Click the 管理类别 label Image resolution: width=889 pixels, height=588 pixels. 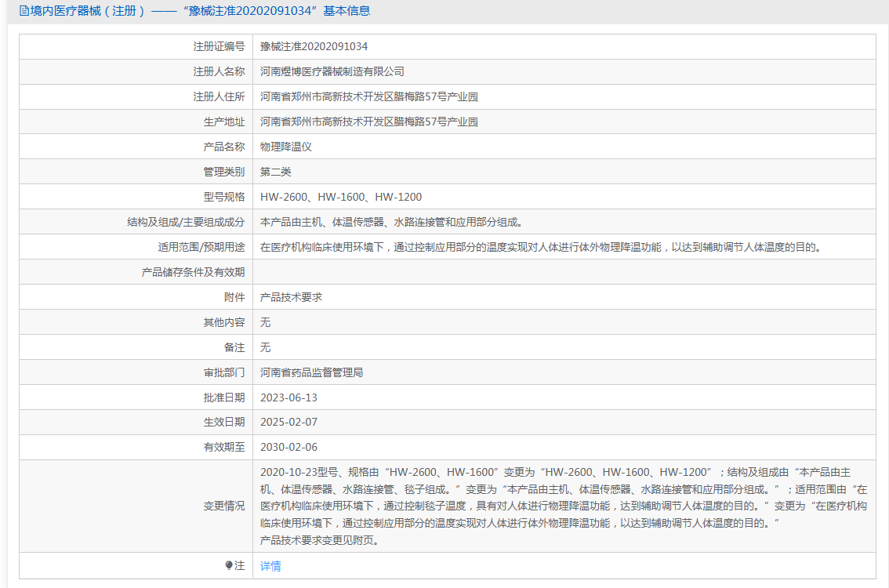[x=224, y=171]
